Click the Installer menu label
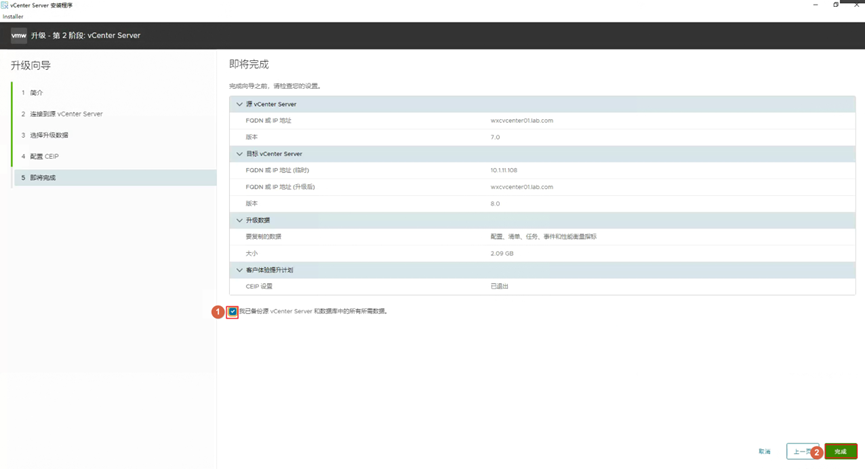The height and width of the screenshot is (469, 865). 13,17
